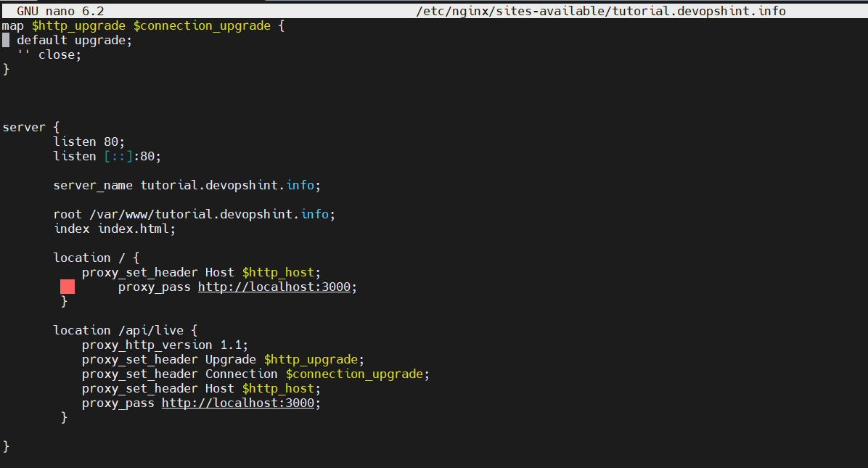Click the file path in the title bar
Image resolution: width=868 pixels, height=468 pixels.
coord(601,11)
